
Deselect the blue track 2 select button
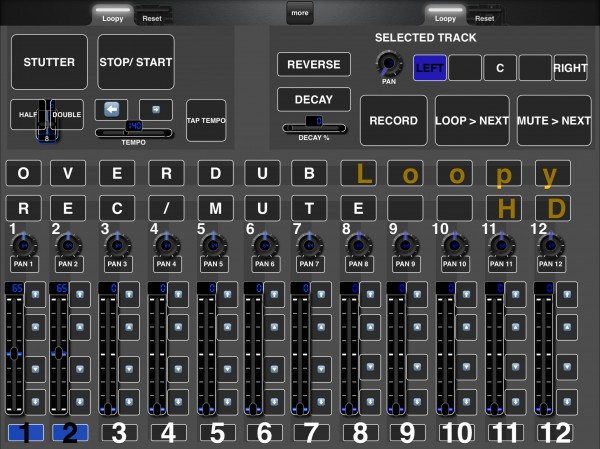pos(70,433)
